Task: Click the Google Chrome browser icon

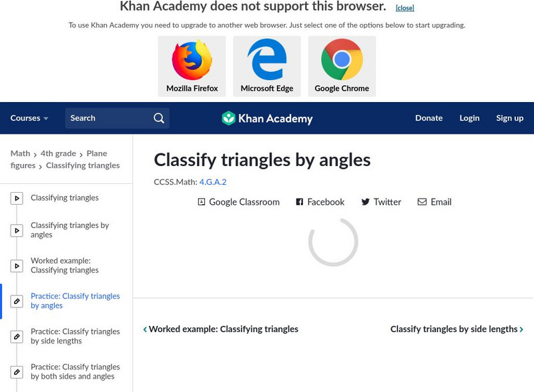Action: pyautogui.click(x=342, y=61)
